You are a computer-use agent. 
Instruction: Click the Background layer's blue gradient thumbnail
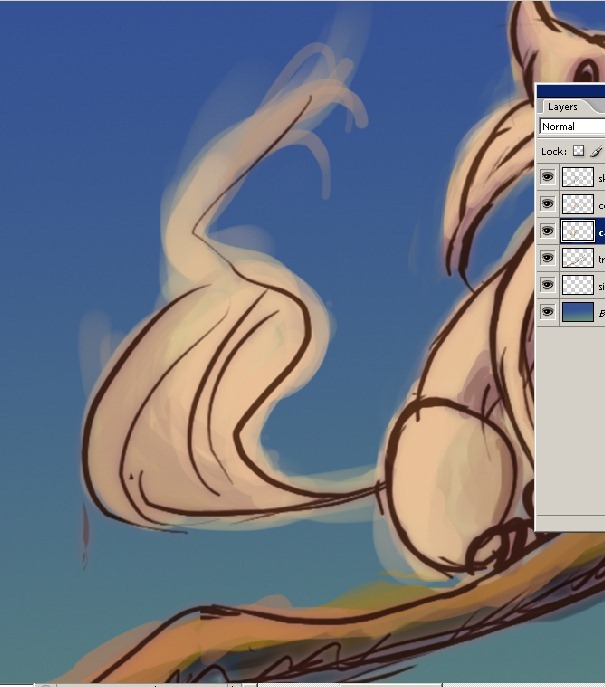[x=577, y=312]
